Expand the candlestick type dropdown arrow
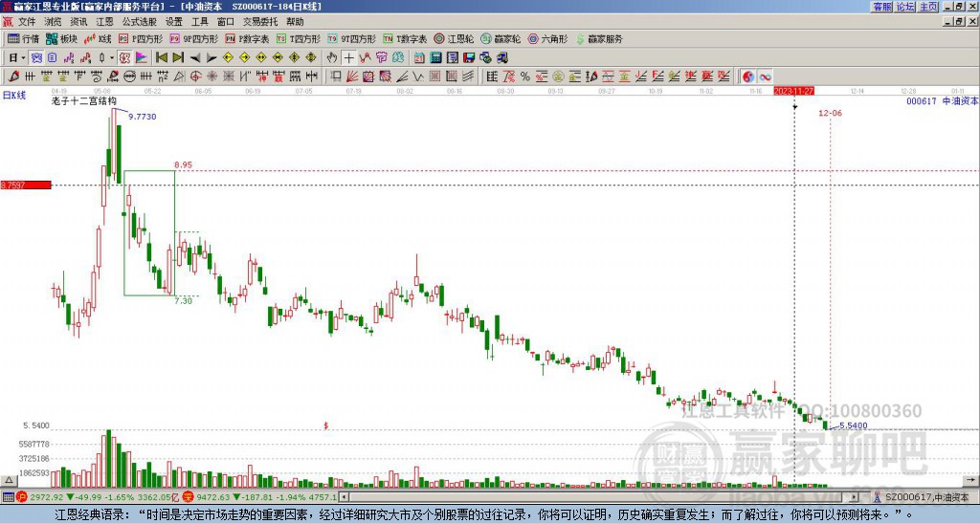The height and width of the screenshot is (524, 980). click(x=112, y=58)
